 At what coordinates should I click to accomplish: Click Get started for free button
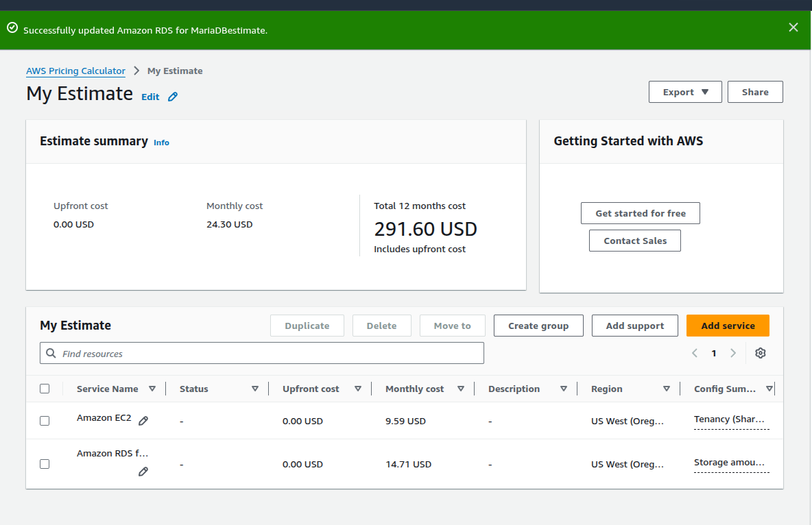[x=640, y=213]
